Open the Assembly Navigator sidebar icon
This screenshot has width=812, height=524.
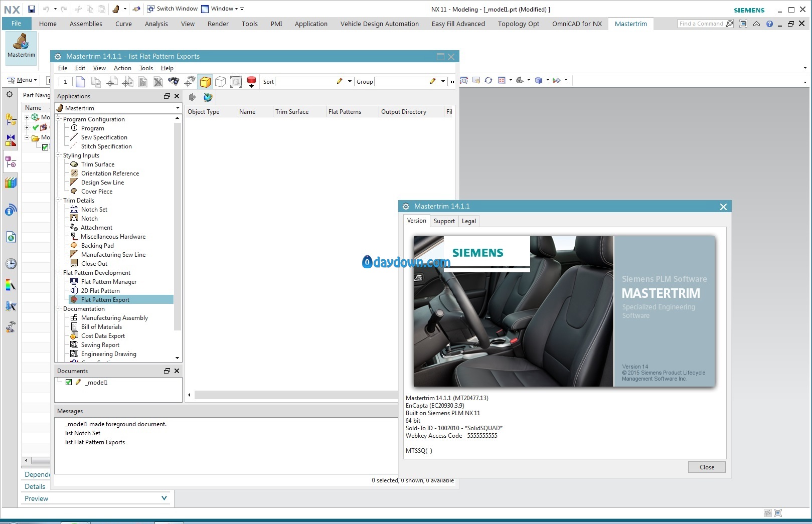(11, 119)
